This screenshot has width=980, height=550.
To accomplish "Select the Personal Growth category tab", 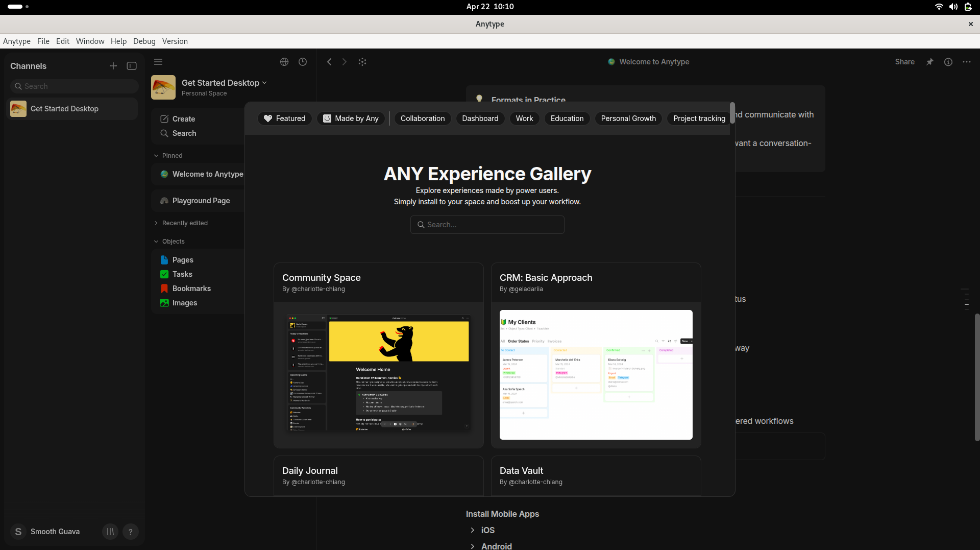I will [x=628, y=118].
